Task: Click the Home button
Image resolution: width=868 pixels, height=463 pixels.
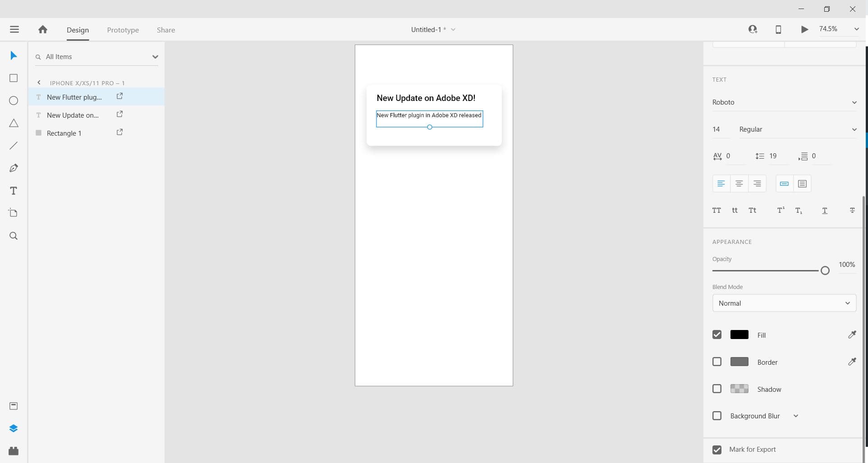Action: point(42,29)
